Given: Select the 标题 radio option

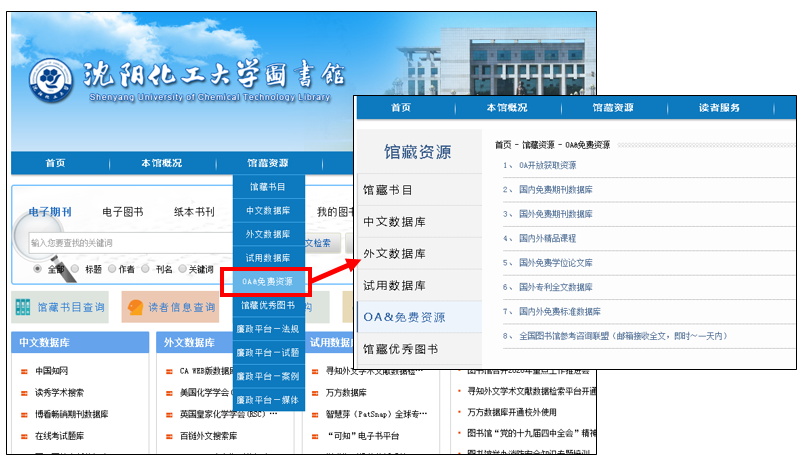Looking at the screenshot, I should click(x=77, y=269).
